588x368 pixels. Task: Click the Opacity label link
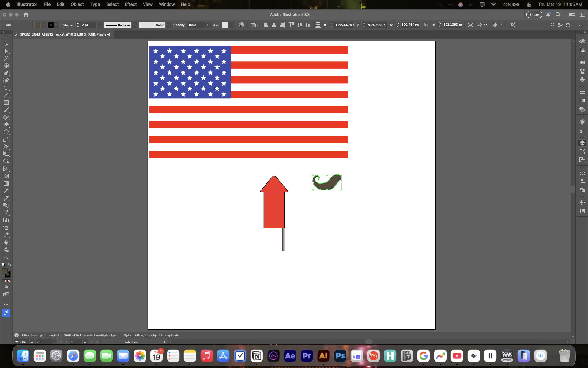(179, 25)
